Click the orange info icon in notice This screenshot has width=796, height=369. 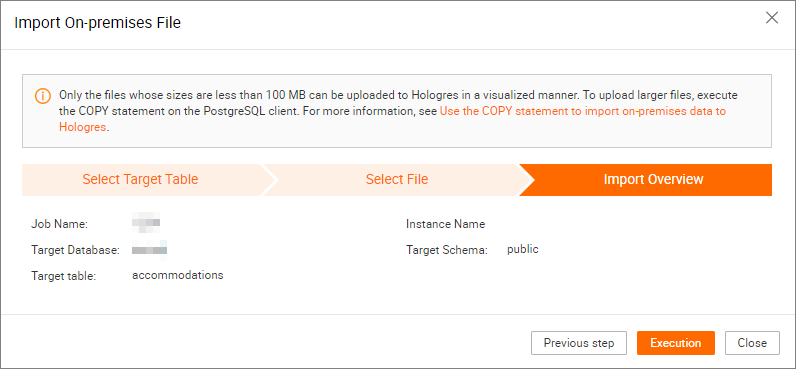[x=43, y=95]
